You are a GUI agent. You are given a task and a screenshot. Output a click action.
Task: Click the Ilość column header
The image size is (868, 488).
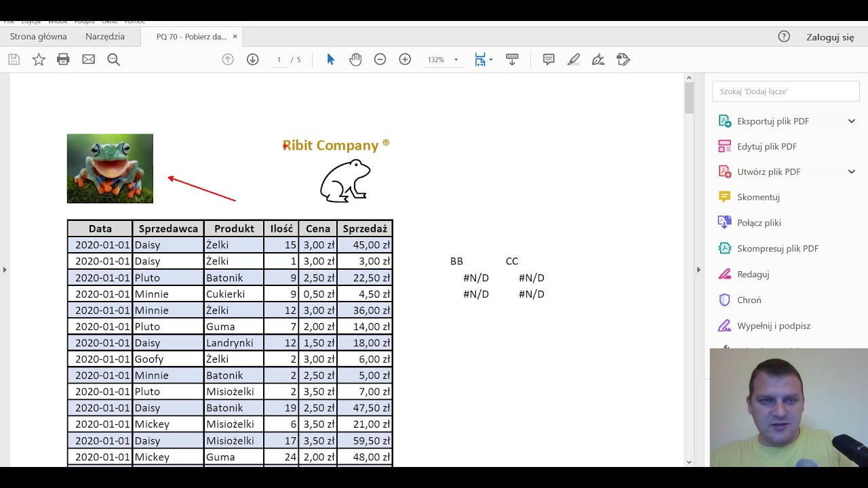pos(281,228)
